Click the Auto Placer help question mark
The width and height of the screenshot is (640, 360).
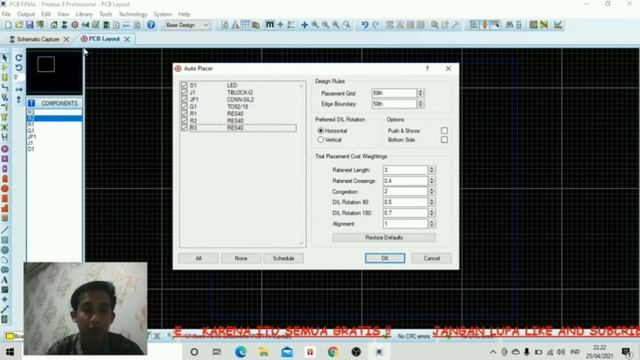pos(427,69)
